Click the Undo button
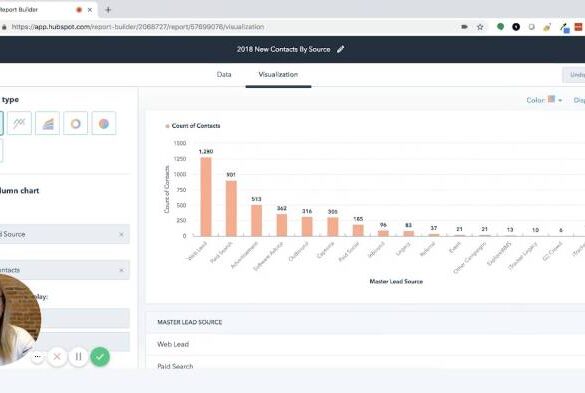The image size is (585, 393). coord(575,75)
